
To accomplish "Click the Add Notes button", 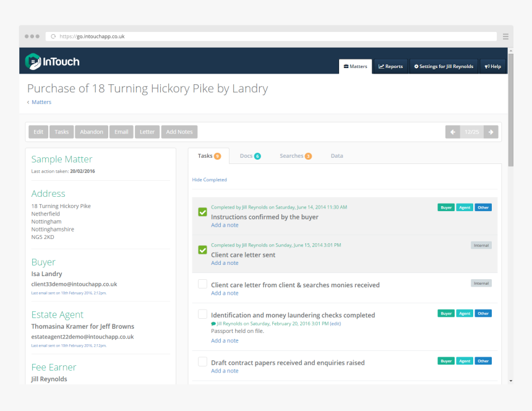I will pyautogui.click(x=179, y=132).
